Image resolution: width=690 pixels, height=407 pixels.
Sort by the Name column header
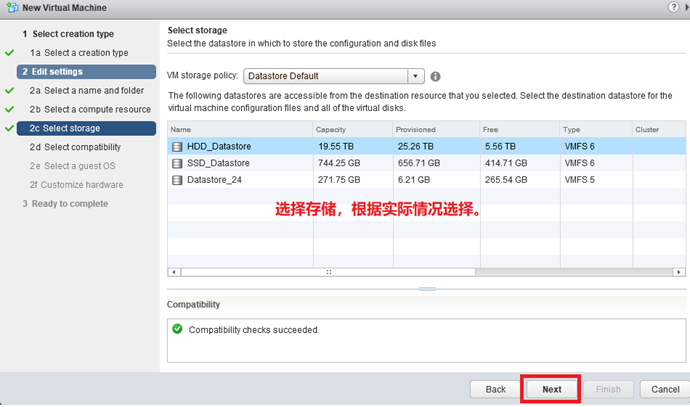240,130
